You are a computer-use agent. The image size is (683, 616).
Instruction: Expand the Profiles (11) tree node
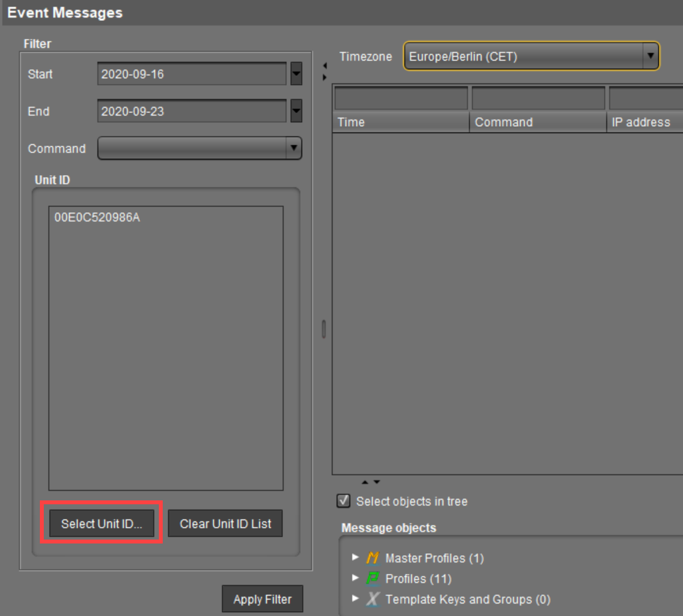355,578
